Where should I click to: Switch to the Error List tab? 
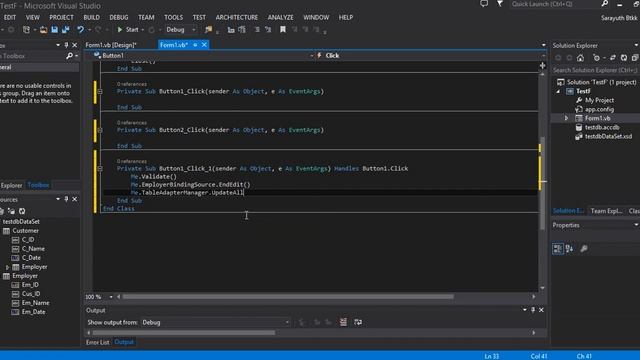point(98,342)
